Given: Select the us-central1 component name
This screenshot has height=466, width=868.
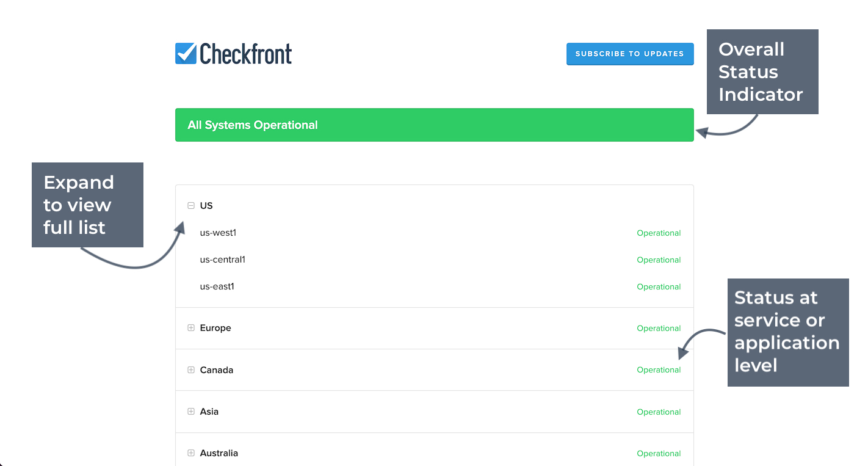Looking at the screenshot, I should [223, 260].
